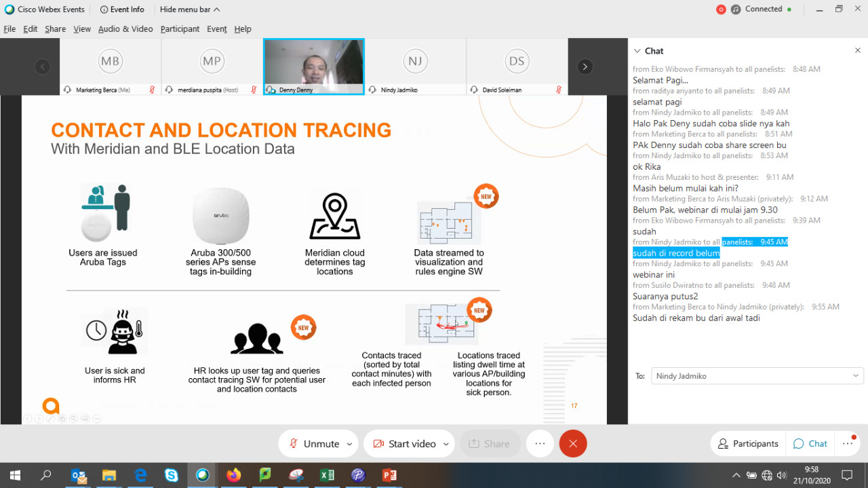Viewport: 868px width, 488px height.
Task: Click the battery icon in system tray
Action: [751, 475]
